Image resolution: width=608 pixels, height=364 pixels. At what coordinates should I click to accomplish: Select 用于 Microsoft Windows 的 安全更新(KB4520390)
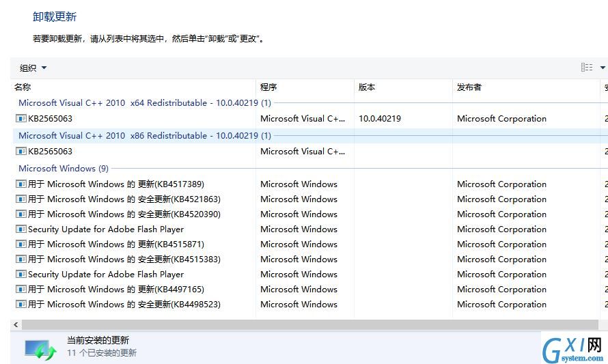[124, 214]
